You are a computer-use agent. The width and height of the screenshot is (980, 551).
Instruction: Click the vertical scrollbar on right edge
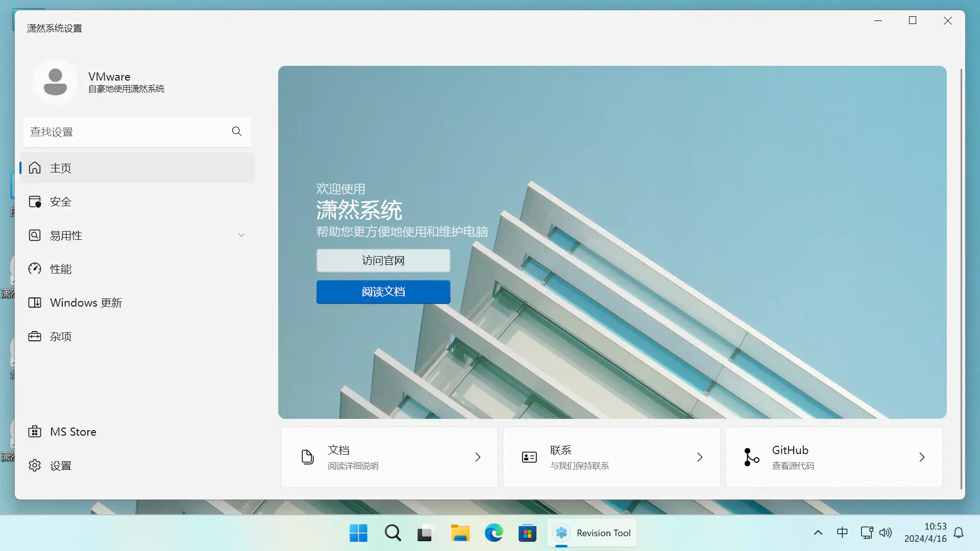click(961, 278)
